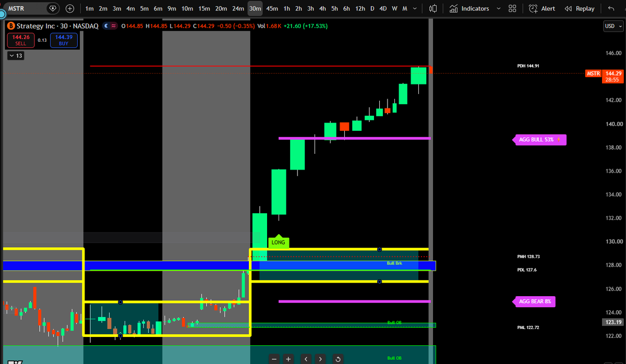Click the 123.19 price tag on axis

click(x=612, y=322)
